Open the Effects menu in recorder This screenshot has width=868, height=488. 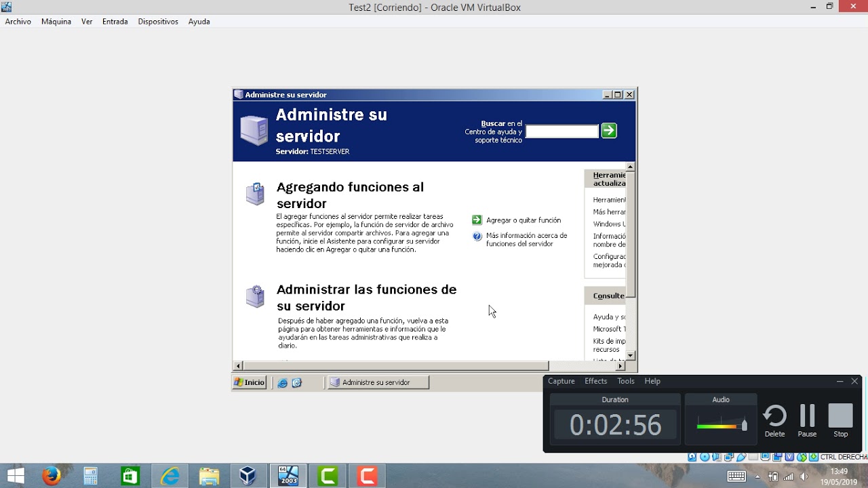coord(596,381)
